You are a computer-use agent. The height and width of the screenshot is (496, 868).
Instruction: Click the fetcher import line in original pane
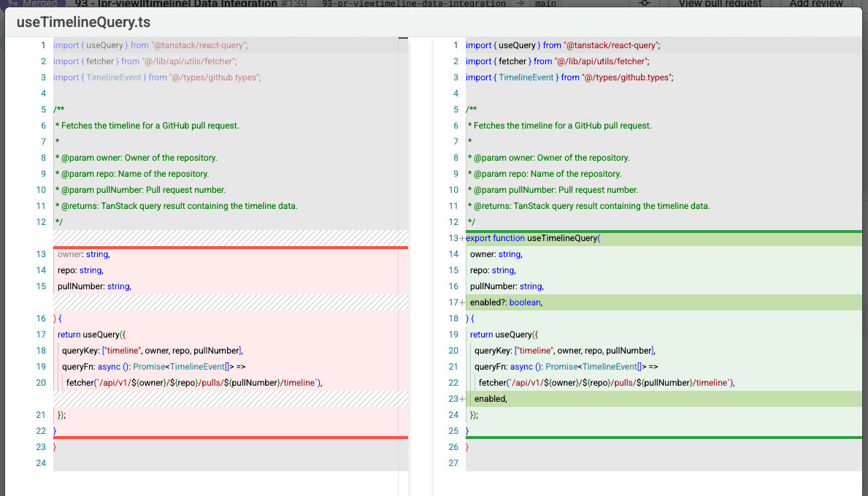point(145,61)
